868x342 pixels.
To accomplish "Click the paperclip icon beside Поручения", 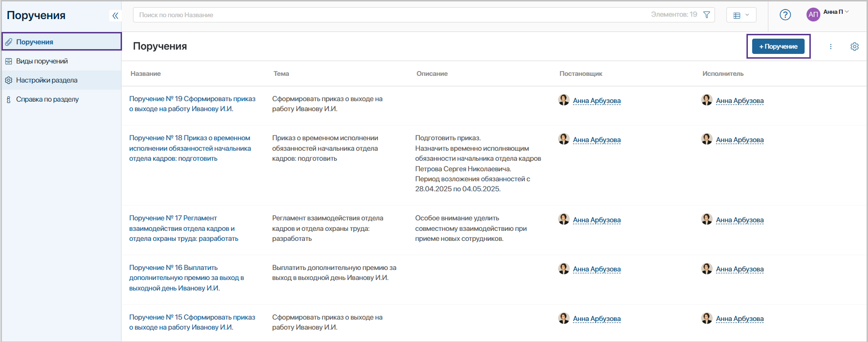I will 9,42.
